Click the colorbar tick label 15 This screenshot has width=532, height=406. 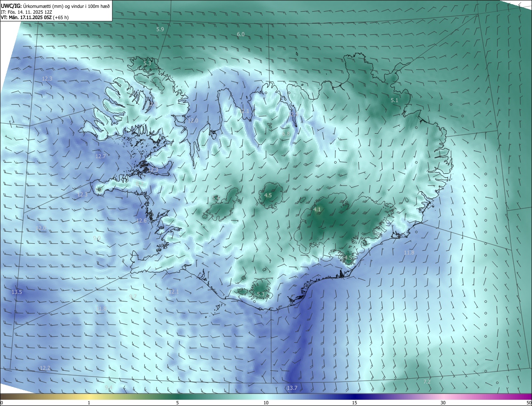click(x=355, y=403)
